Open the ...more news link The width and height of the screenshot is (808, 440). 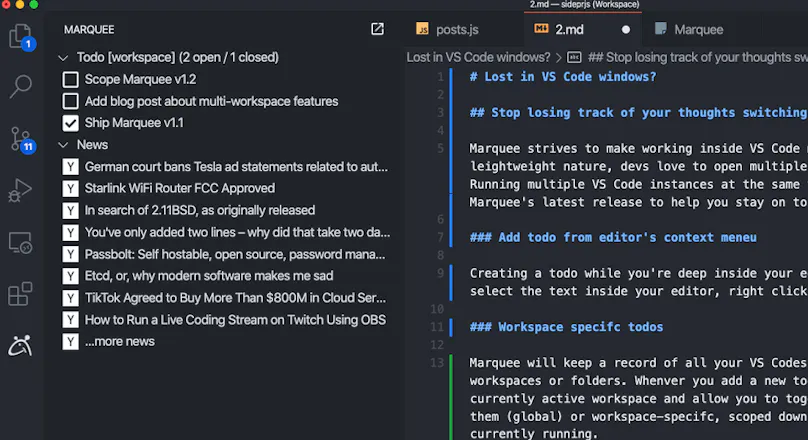click(120, 342)
